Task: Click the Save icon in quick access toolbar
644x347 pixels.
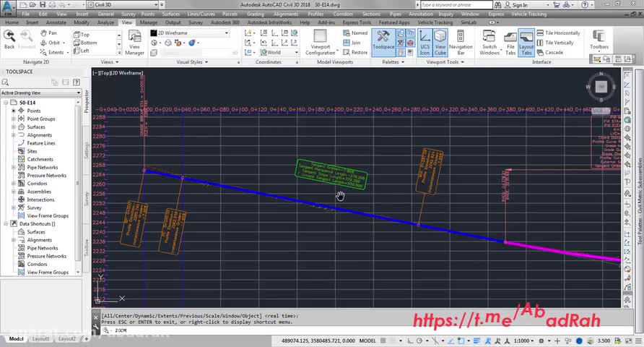Action: tap(43, 5)
